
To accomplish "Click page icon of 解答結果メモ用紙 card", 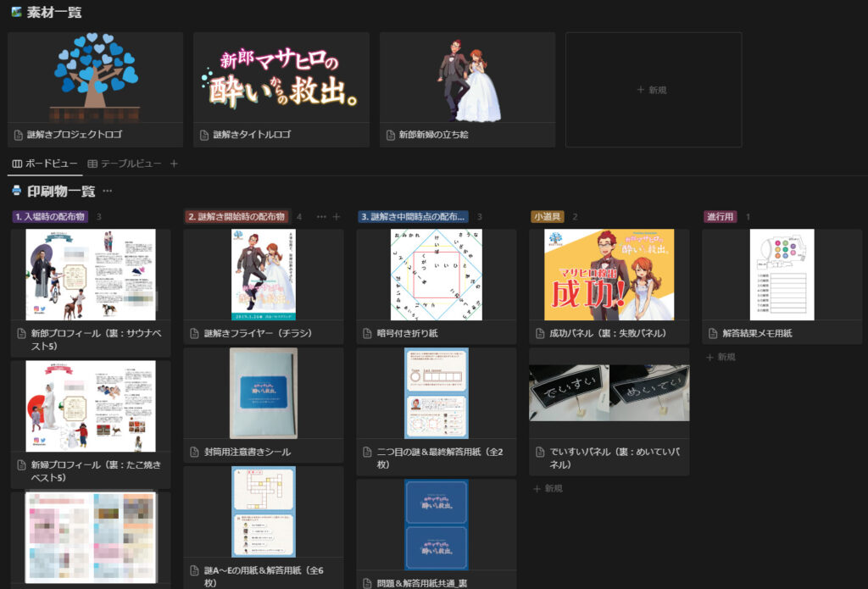I will coord(713,334).
